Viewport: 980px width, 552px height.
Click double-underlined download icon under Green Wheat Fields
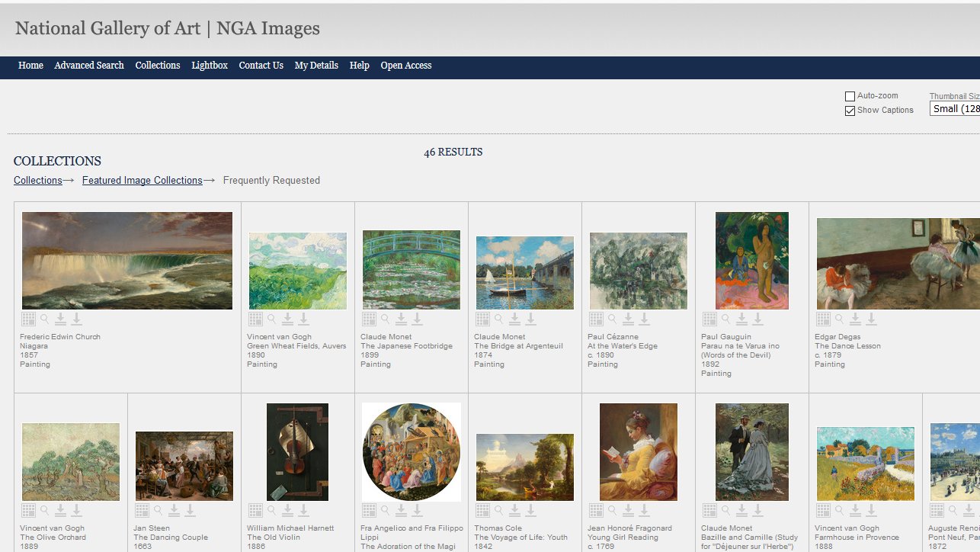(287, 319)
